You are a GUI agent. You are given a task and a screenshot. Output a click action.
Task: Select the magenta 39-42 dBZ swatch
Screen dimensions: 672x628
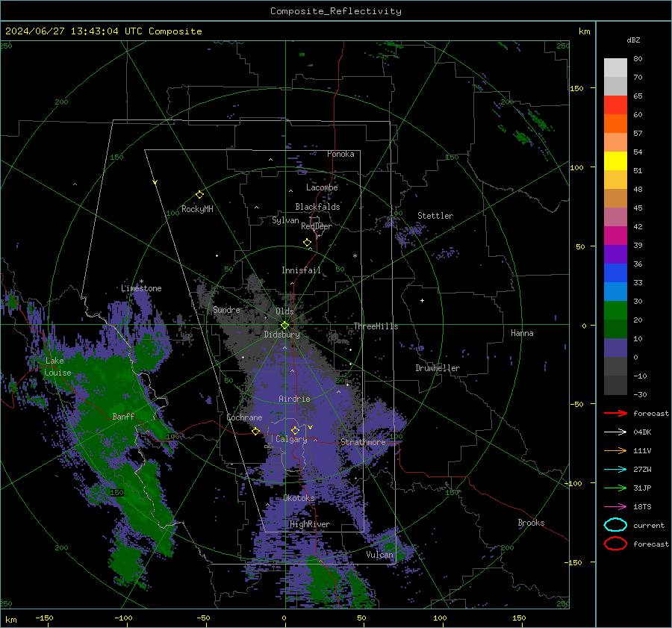click(x=615, y=236)
